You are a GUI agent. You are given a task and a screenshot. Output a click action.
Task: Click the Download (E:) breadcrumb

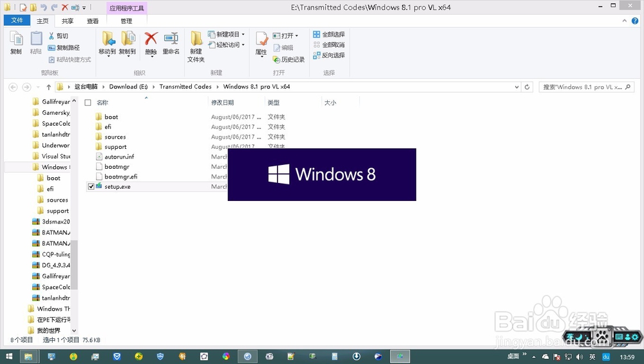pyautogui.click(x=128, y=87)
